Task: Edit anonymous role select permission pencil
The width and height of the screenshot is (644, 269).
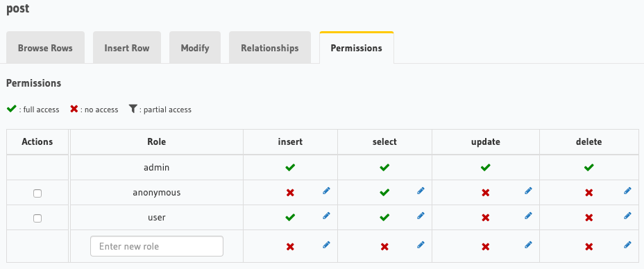Action: [x=421, y=191]
